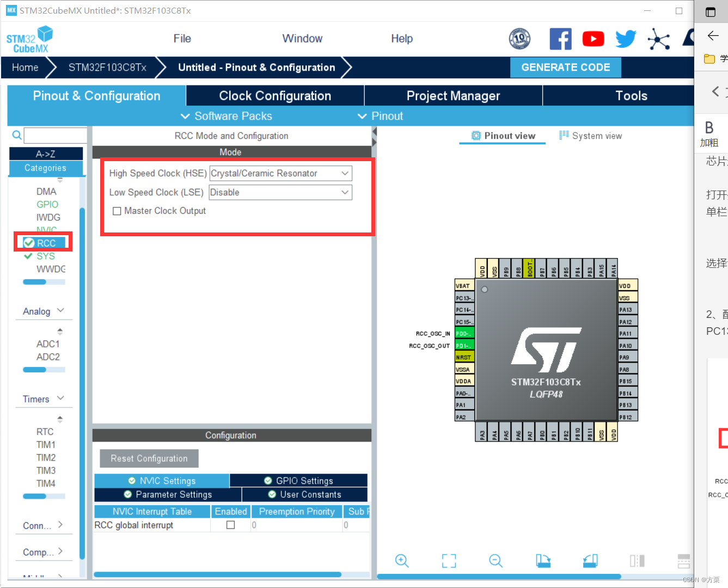Click the tab layout icon in right window
The image size is (728, 588).
[711, 12]
